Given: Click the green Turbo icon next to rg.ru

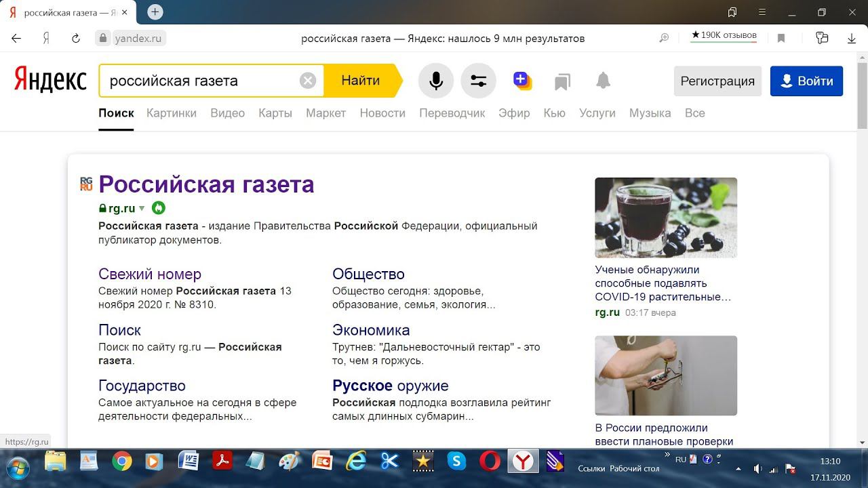Looking at the screenshot, I should pyautogui.click(x=159, y=208).
